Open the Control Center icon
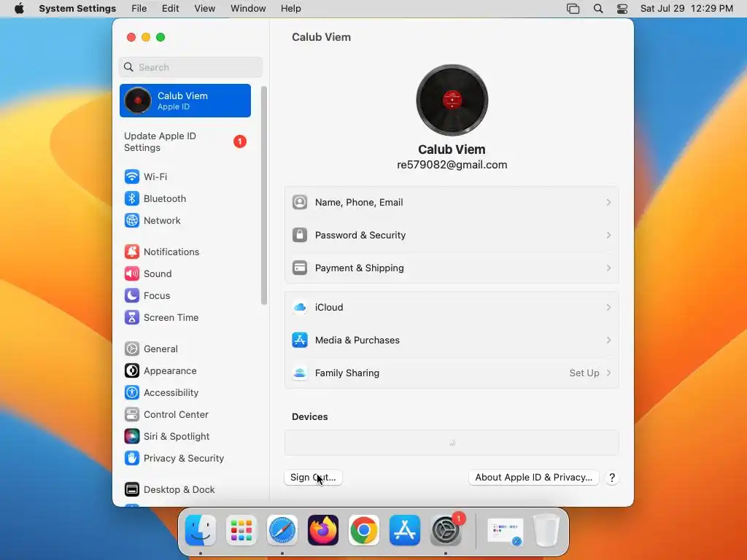The width and height of the screenshot is (747, 560). pyautogui.click(x=132, y=415)
